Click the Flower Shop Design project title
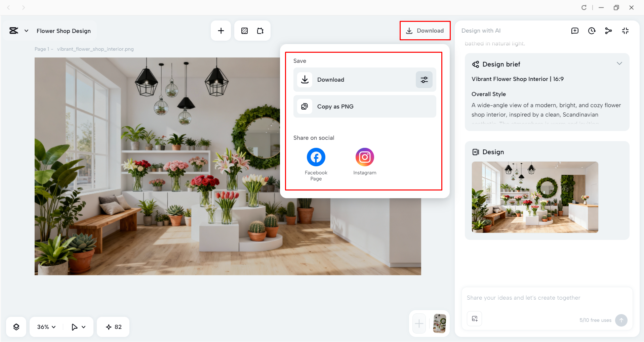The width and height of the screenshot is (644, 342). coord(64,31)
